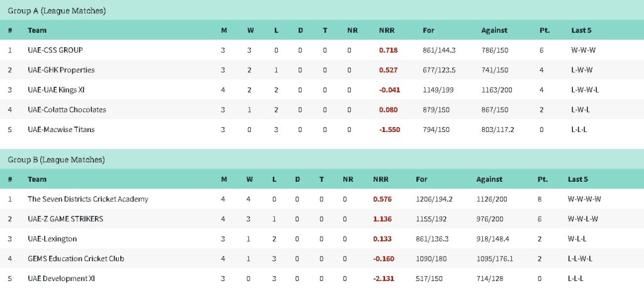
Task: Click the Group A (League Matches) heading
Action: (57, 11)
